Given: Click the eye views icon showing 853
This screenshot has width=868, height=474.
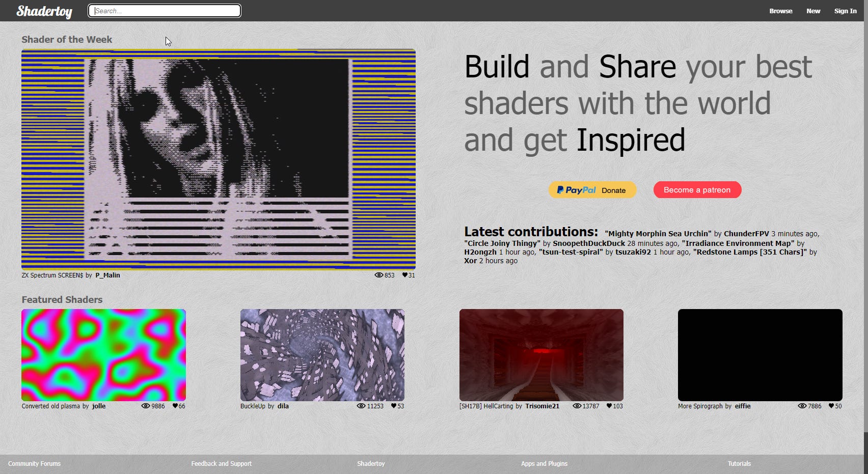Looking at the screenshot, I should 378,275.
